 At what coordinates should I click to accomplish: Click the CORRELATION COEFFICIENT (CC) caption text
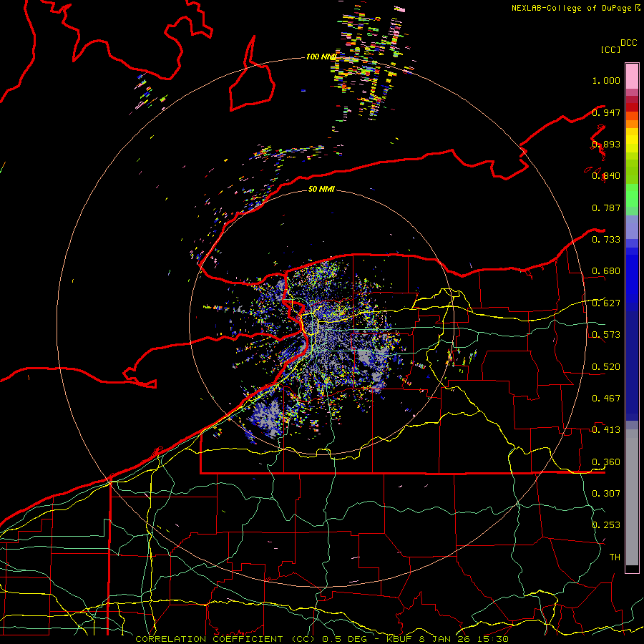pos(226,639)
